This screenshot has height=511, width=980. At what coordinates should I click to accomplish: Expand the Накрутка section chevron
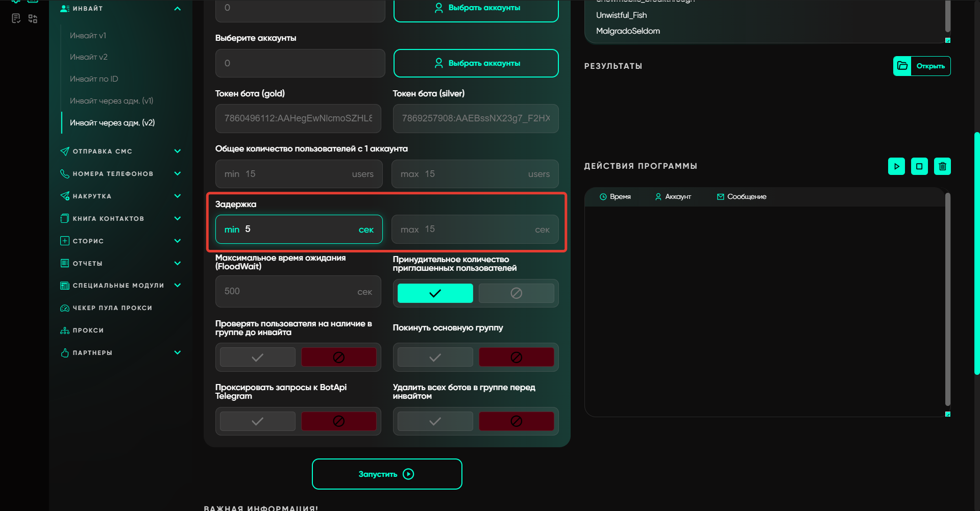tap(177, 196)
